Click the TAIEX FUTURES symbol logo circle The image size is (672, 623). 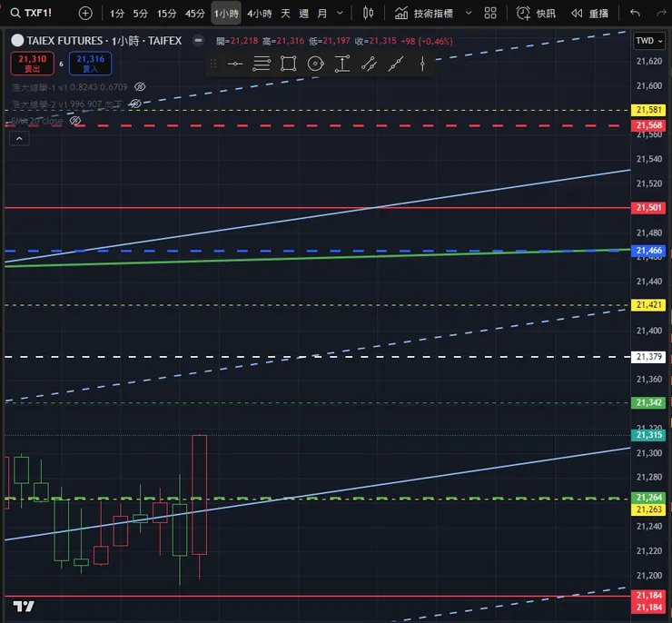click(17, 41)
